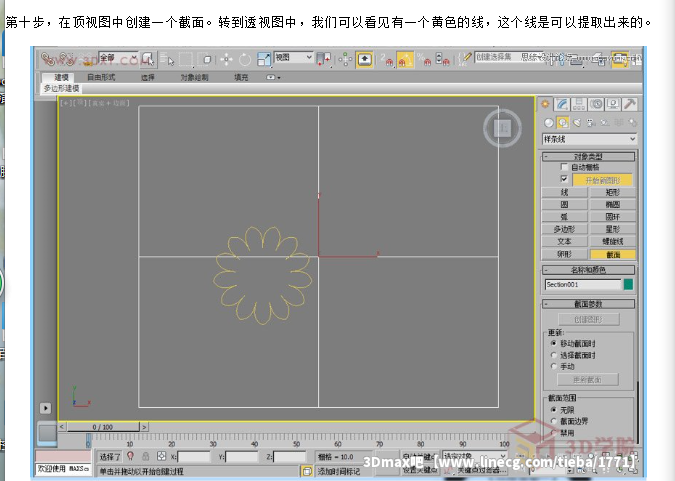
Task: Open the Display panel tab icon
Action: point(613,104)
